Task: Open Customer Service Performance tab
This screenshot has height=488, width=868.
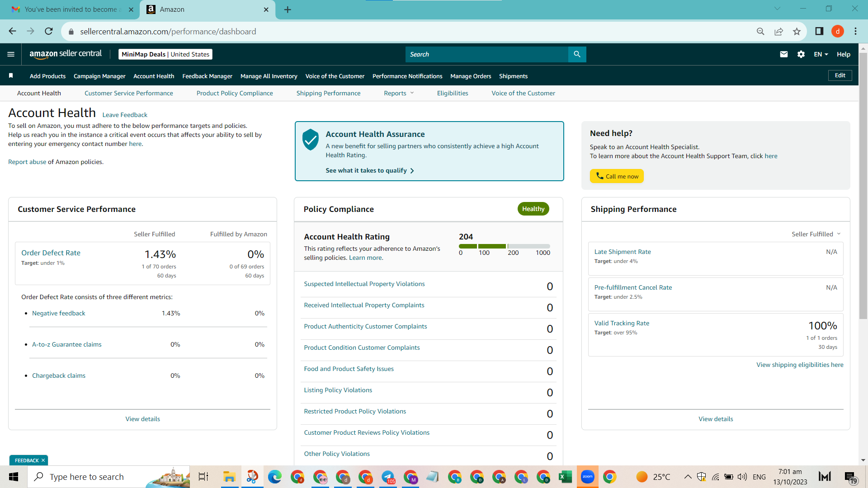Action: [x=129, y=93]
